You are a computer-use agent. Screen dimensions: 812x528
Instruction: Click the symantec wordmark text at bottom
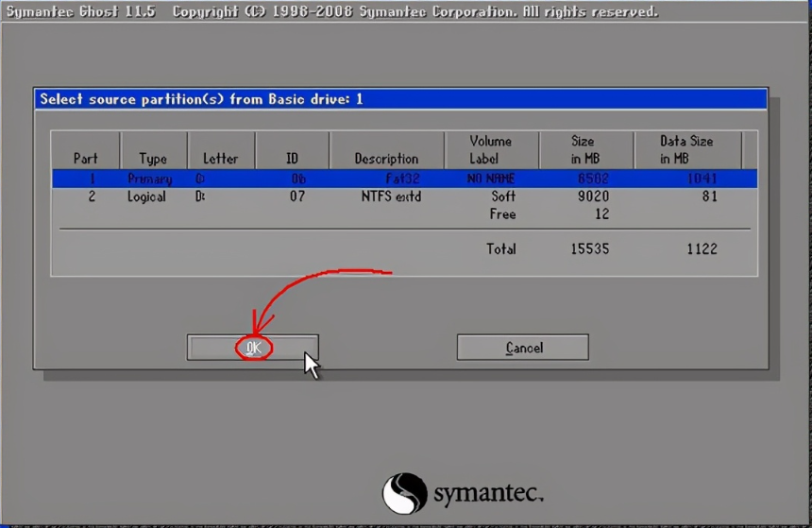(487, 494)
